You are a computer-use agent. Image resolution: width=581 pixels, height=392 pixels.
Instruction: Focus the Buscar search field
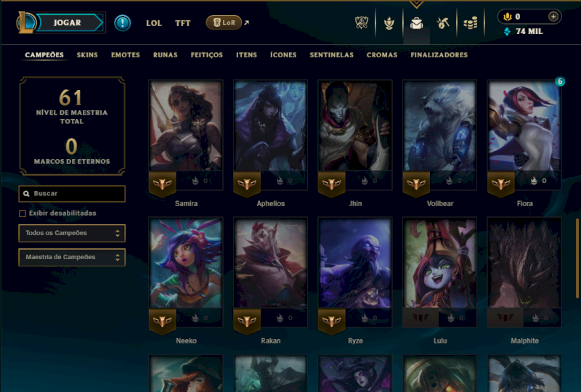[72, 193]
